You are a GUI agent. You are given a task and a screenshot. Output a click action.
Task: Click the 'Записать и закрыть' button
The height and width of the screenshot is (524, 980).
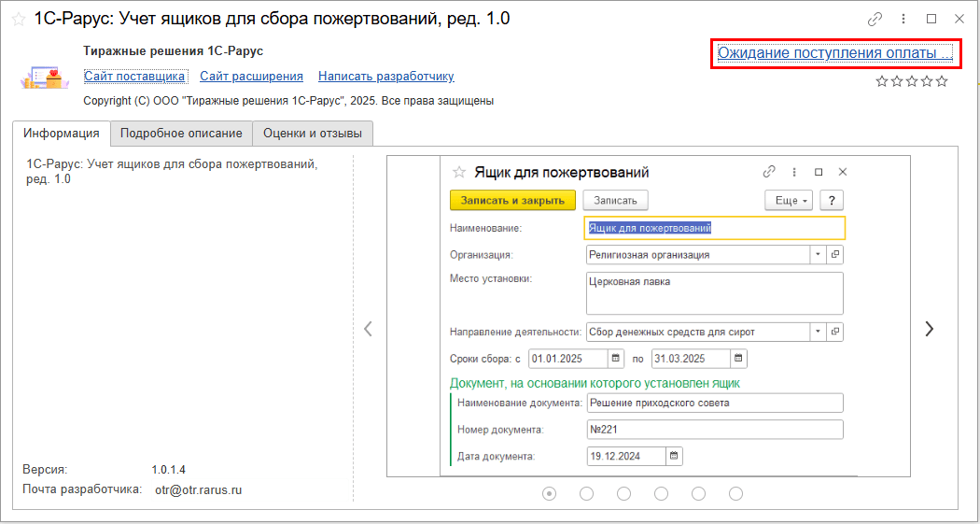click(x=512, y=200)
